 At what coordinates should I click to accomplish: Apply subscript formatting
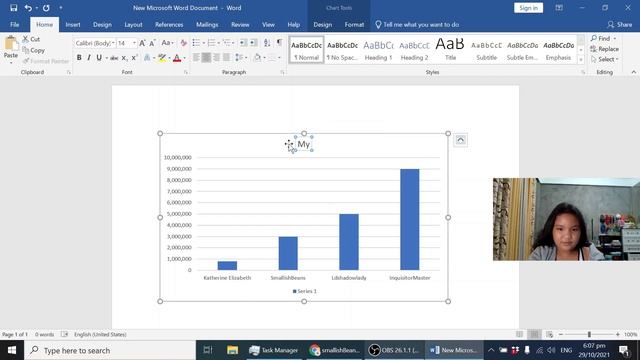coord(124,58)
